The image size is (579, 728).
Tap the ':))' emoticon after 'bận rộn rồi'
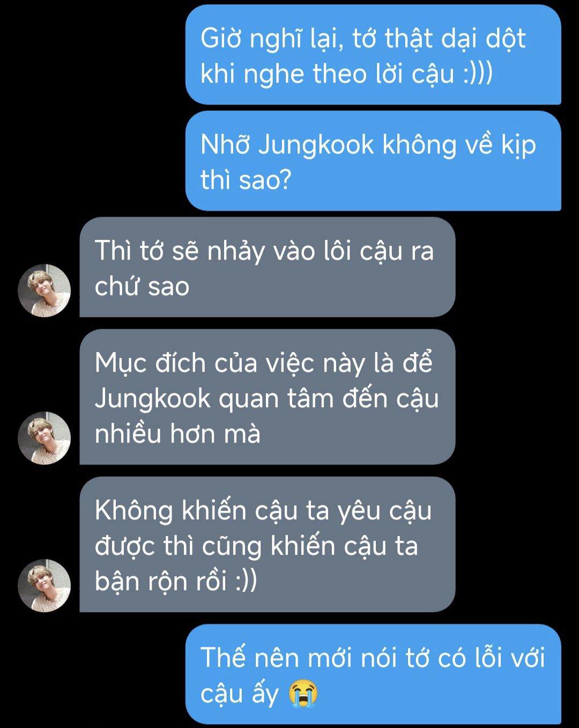coord(246,581)
